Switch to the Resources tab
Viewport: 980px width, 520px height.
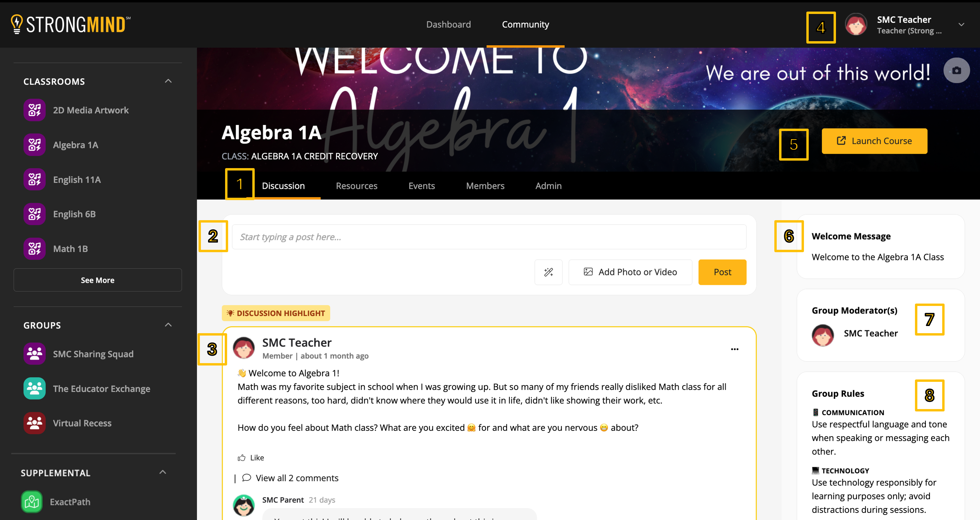click(357, 186)
